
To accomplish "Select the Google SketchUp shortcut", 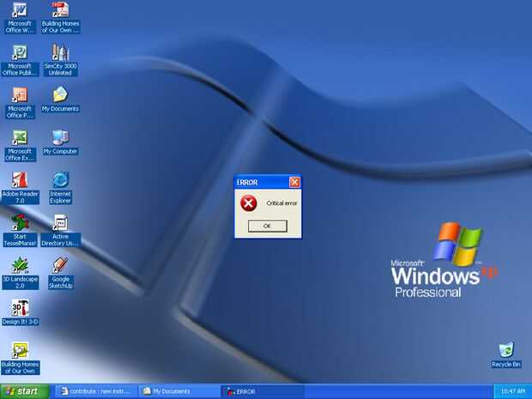I will pos(60,274).
